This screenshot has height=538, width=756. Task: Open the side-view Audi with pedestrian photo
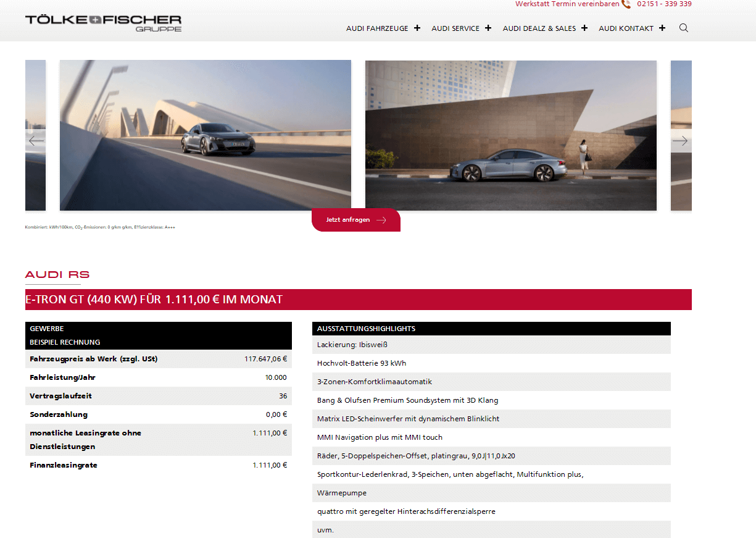click(x=511, y=135)
